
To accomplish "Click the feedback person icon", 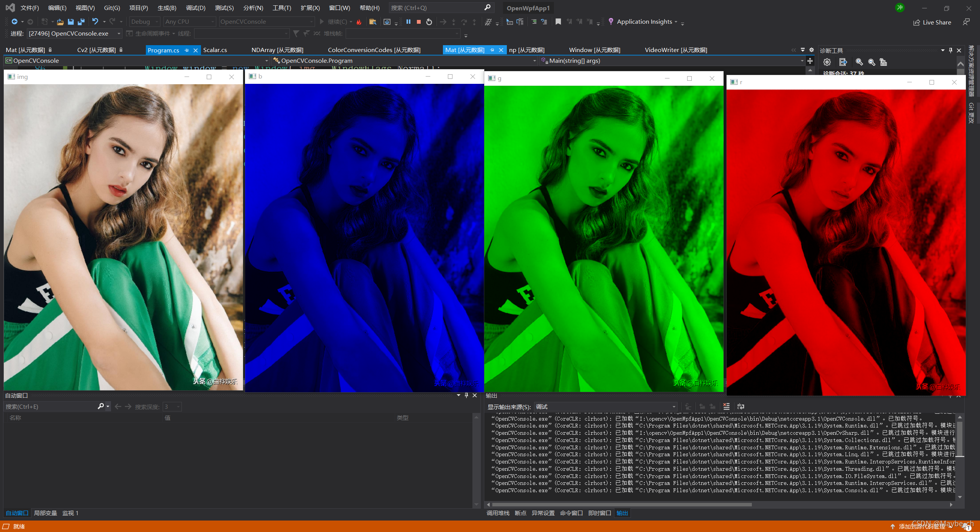I will click(x=966, y=22).
